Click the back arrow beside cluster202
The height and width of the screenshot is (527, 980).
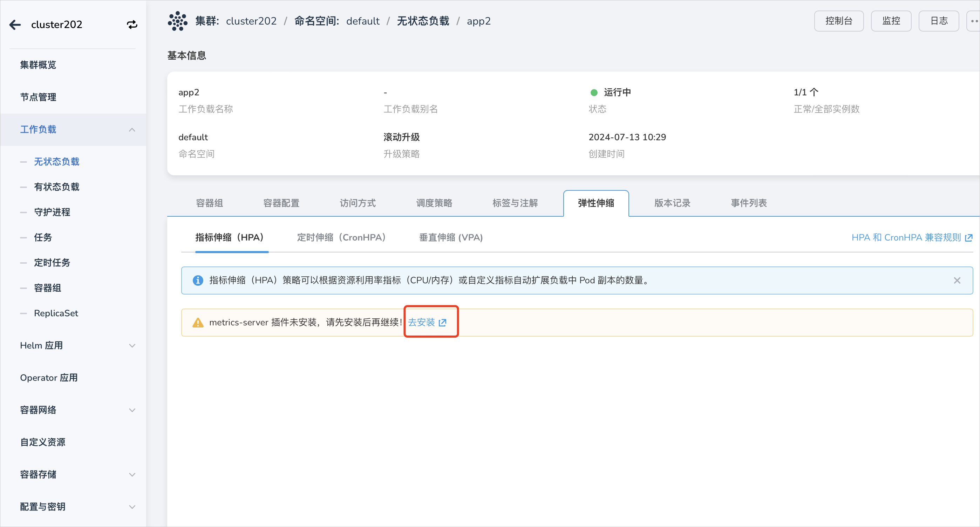(15, 25)
